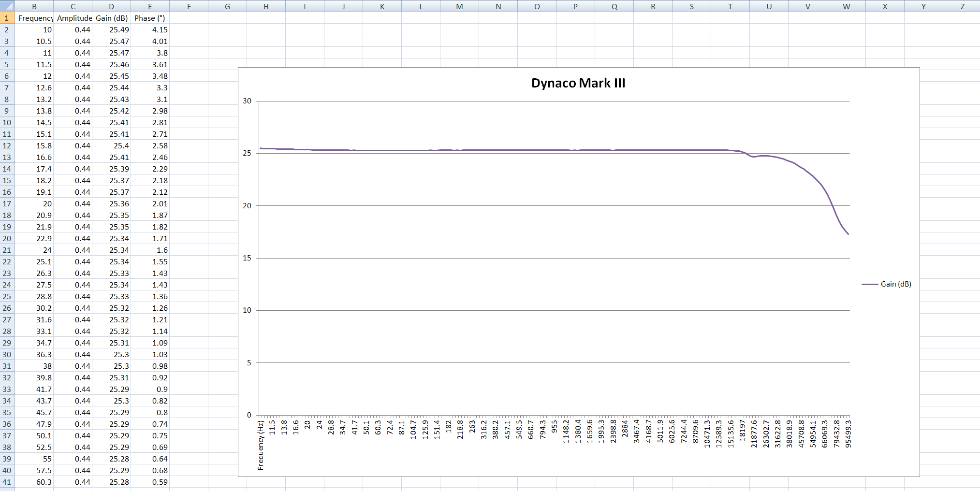Select the Frequency (Hz) axis label
980x491 pixels.
click(x=261, y=445)
